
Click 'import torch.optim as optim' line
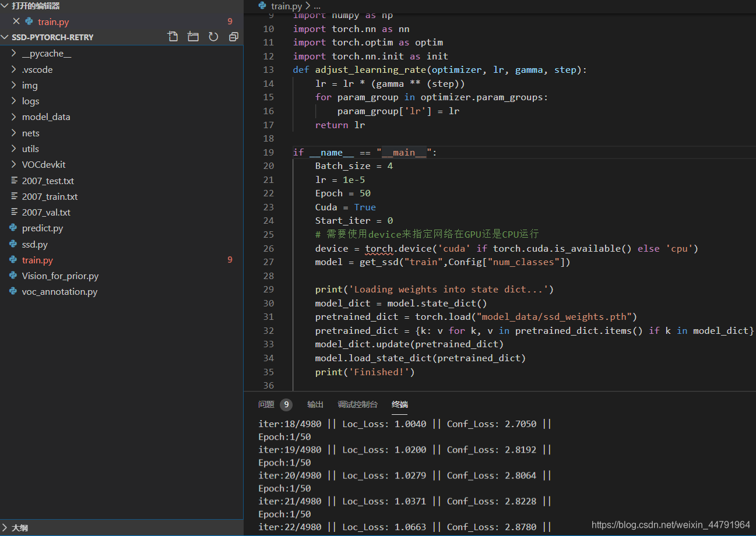(368, 43)
